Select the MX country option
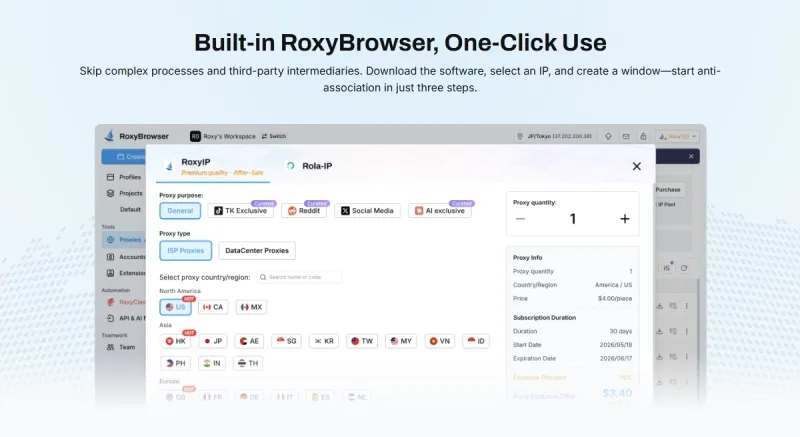Viewport: 800px width, 437px height. (x=251, y=307)
